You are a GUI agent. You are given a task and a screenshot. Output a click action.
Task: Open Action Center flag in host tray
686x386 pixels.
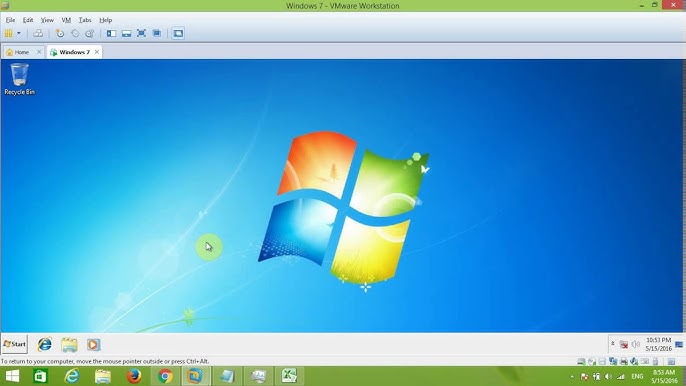tap(584, 376)
